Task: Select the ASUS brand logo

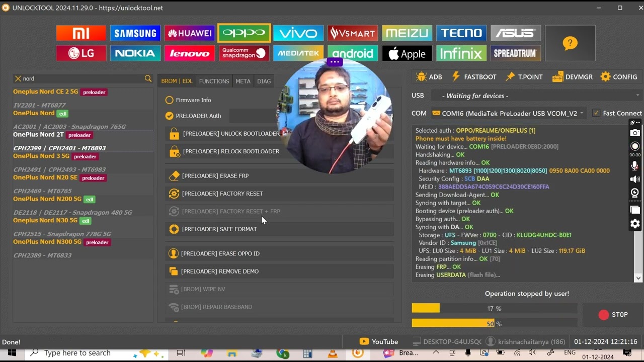Action: (x=516, y=33)
